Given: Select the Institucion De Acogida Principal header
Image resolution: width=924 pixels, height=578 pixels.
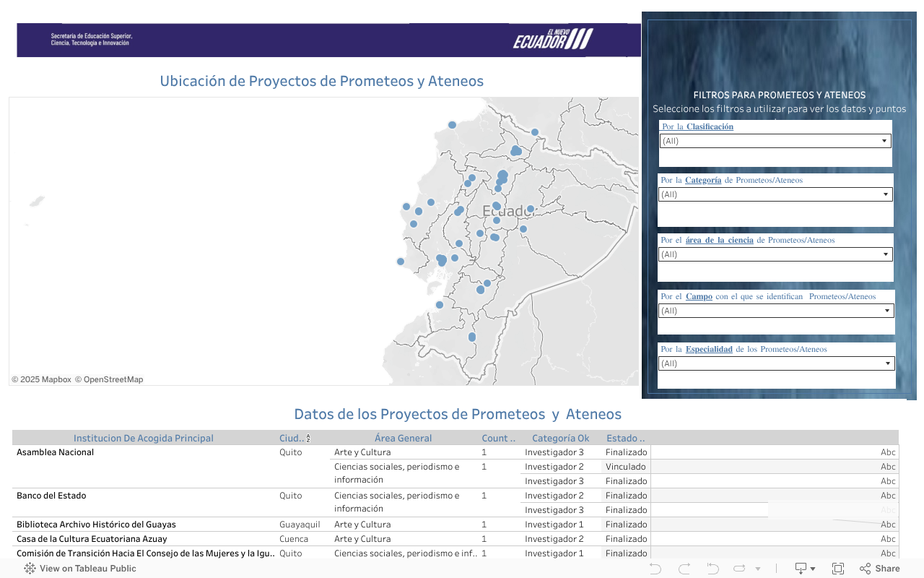Looking at the screenshot, I should pos(144,438).
